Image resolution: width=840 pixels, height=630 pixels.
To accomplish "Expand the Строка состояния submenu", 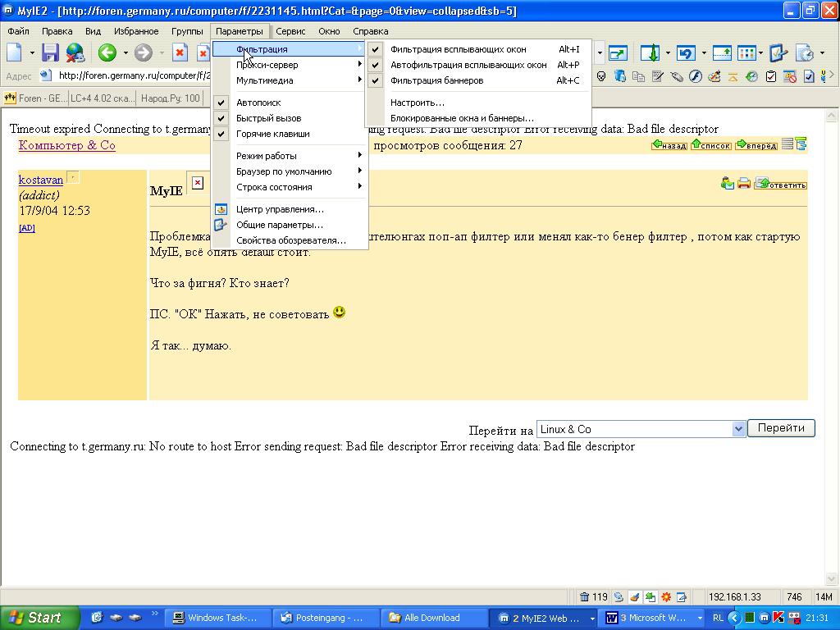I will 290,187.
